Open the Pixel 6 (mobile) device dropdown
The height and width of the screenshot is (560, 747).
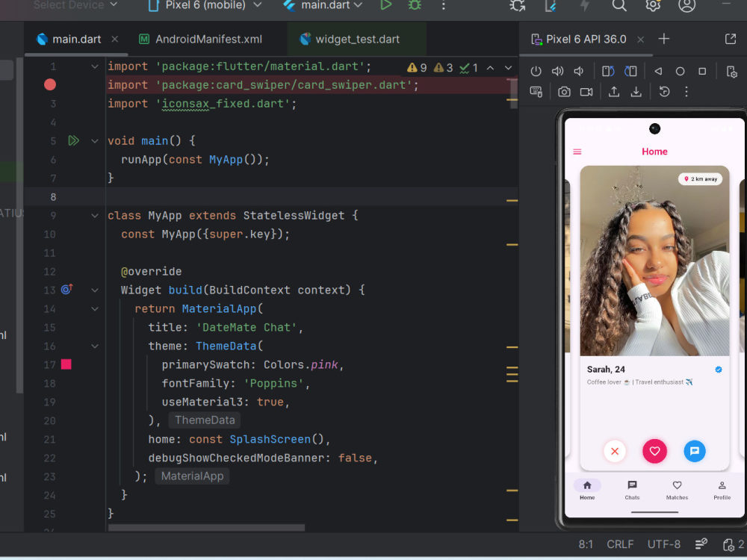205,5
